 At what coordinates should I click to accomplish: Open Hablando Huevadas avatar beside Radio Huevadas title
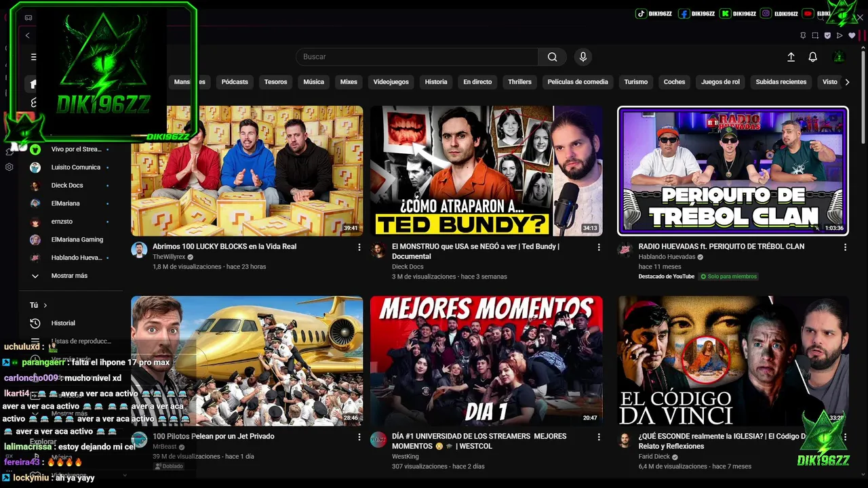[625, 249]
